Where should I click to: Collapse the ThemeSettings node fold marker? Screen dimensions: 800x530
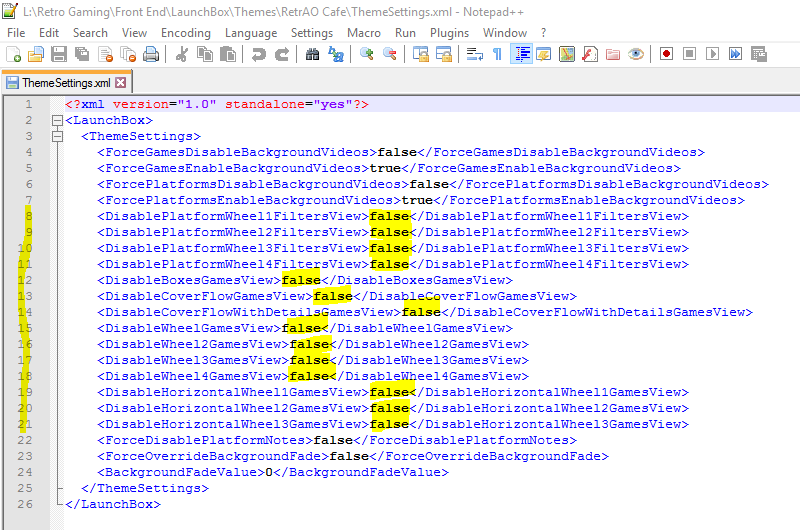[x=57, y=136]
